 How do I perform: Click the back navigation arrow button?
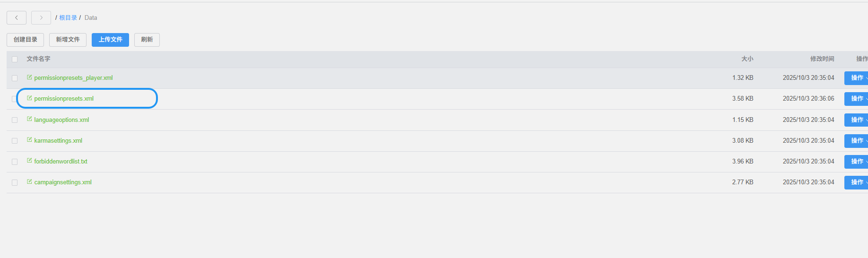17,17
